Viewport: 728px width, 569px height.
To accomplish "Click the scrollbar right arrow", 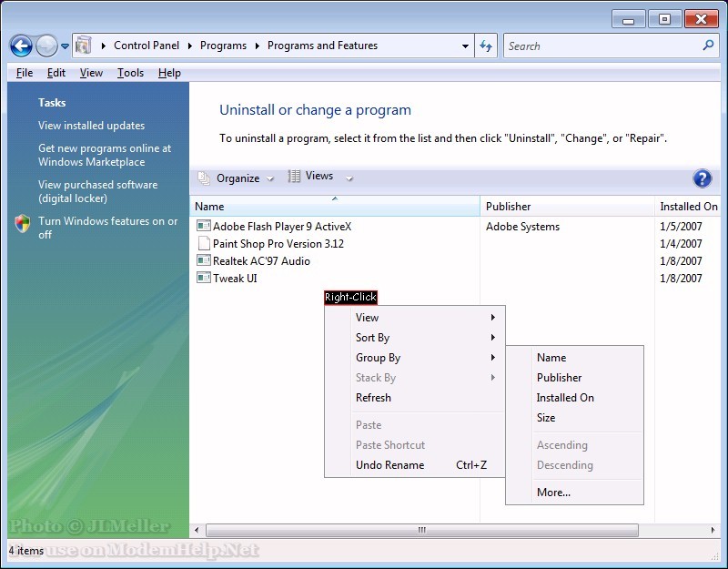I will coord(713,530).
